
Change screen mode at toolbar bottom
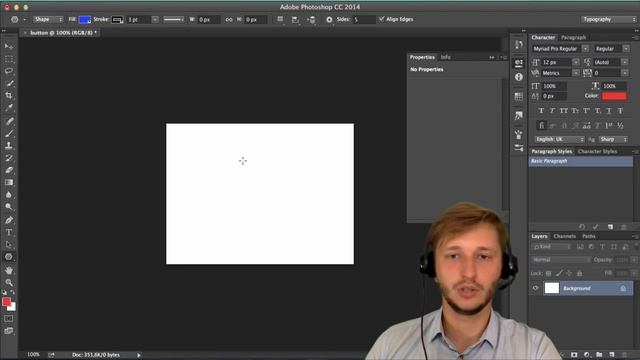9,331
